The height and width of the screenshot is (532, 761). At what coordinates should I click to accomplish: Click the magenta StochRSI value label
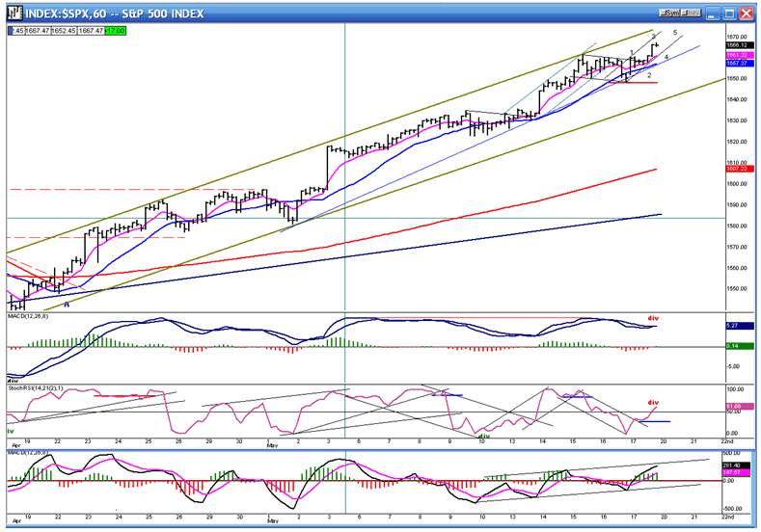coord(740,406)
